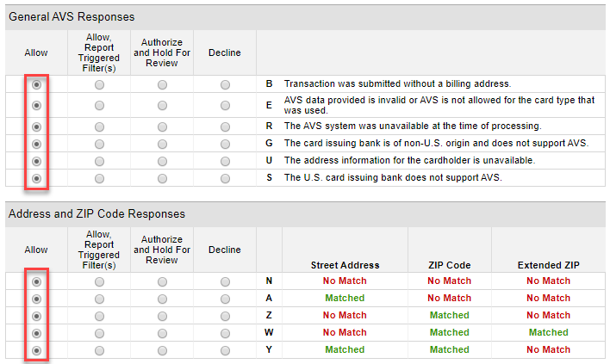Select Decline for AVS code U
Screen dimensions: 610x364
[225, 161]
